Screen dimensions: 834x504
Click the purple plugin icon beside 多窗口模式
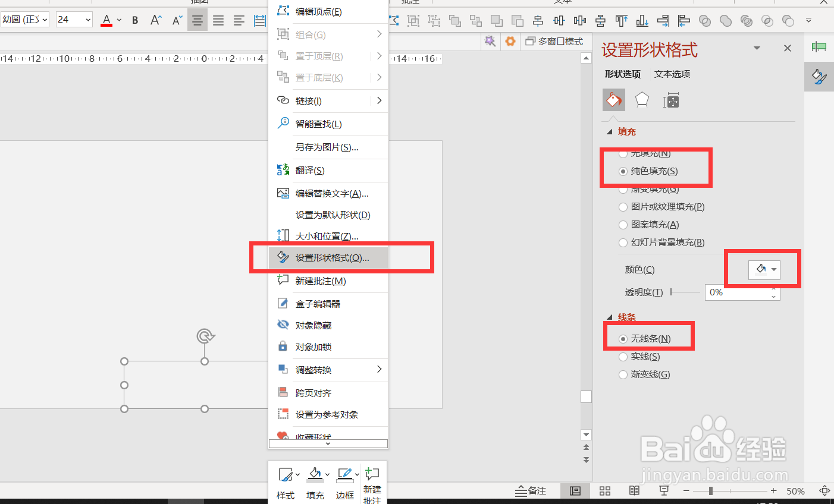point(490,41)
